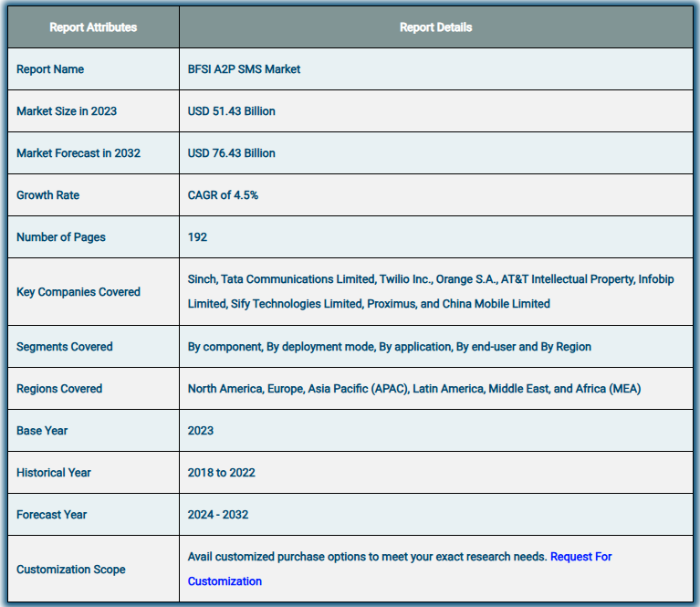Select the key companies list beginning with Sinch

[431, 291]
